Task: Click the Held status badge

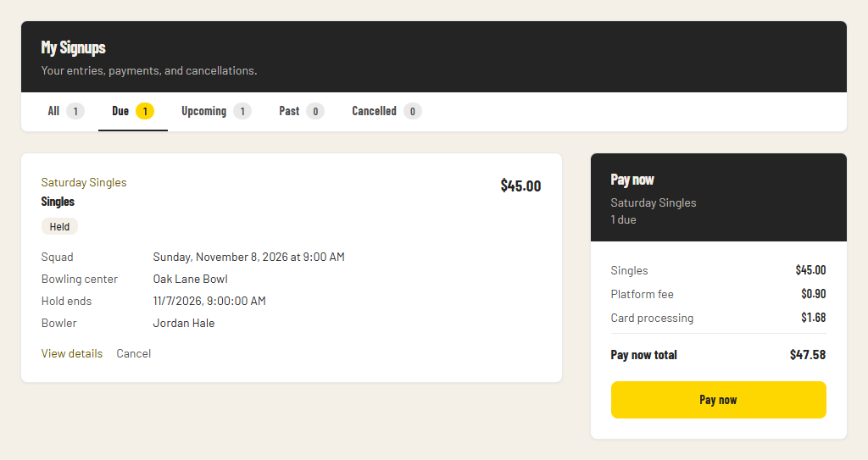Action: pos(60,226)
